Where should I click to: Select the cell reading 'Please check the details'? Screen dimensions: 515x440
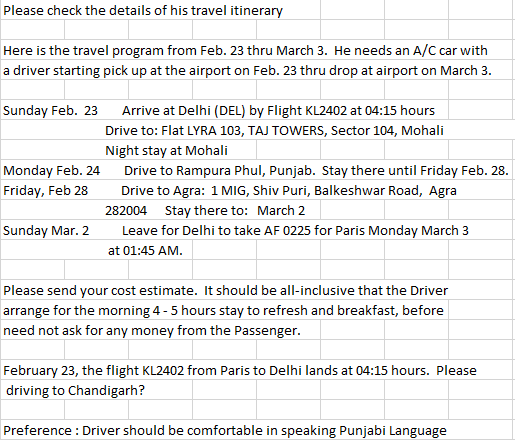coord(143,11)
